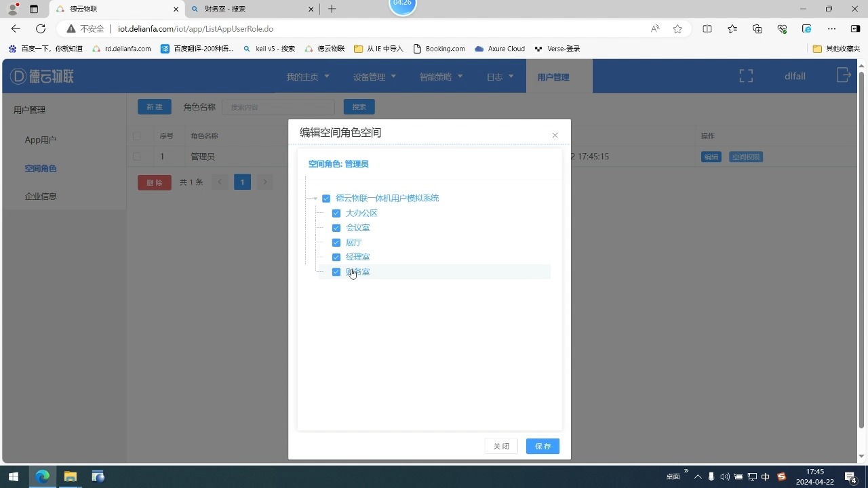Open 空间角色 in the left sidebar
The image size is (868, 488).
pyautogui.click(x=41, y=168)
